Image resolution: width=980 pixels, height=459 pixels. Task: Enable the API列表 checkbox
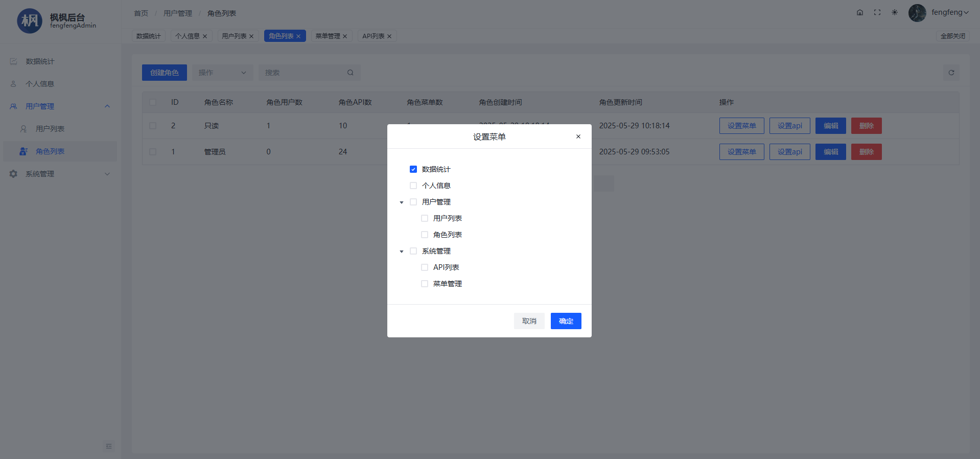[x=425, y=267]
